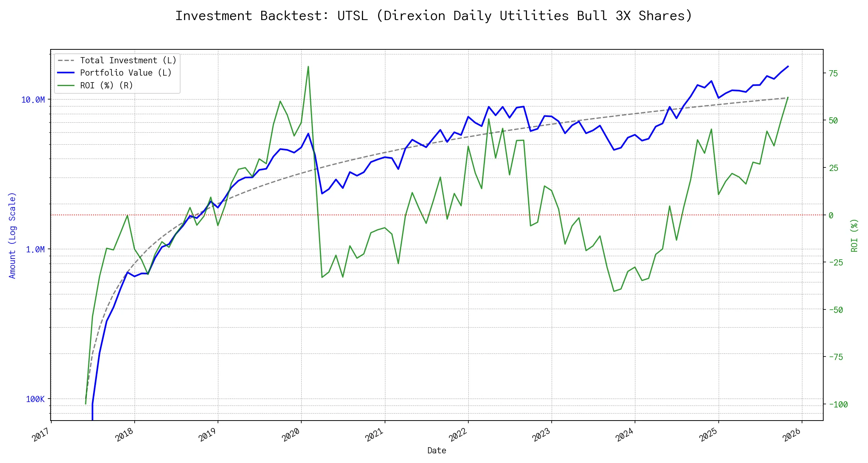This screenshot has height=463, width=868.
Task: Click the 100K left axis label
Action: pyautogui.click(x=35, y=399)
